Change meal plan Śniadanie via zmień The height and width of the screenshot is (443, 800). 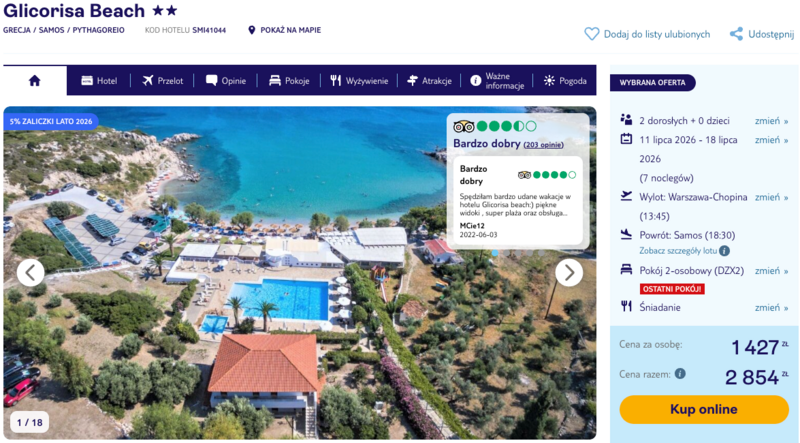click(x=771, y=307)
